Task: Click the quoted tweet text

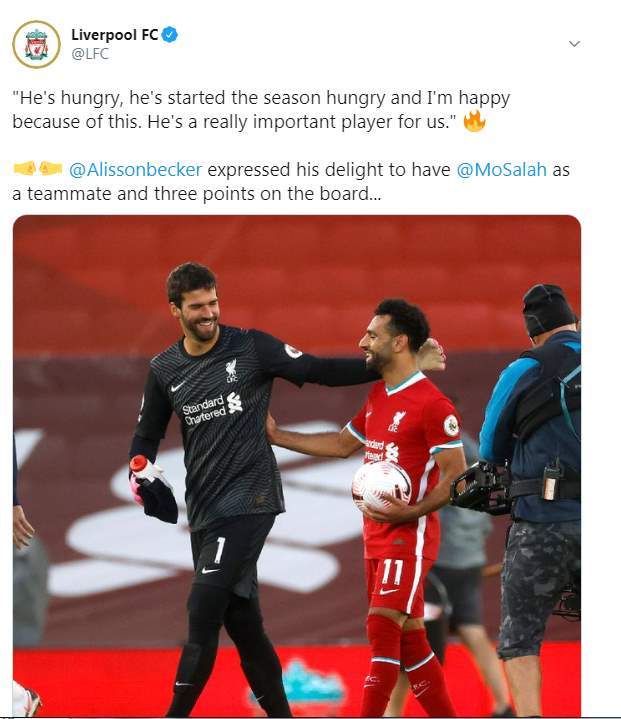Action: (261, 110)
